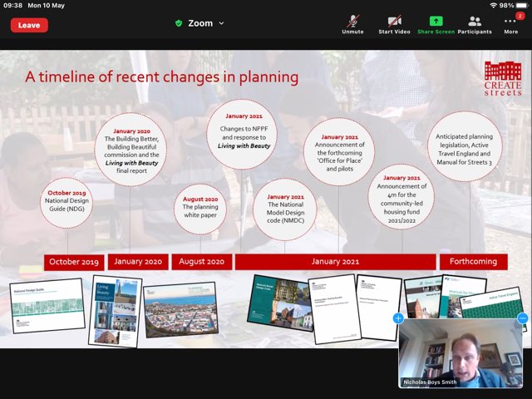Leave the Zoom meeting
532x399 pixels.
click(x=29, y=26)
